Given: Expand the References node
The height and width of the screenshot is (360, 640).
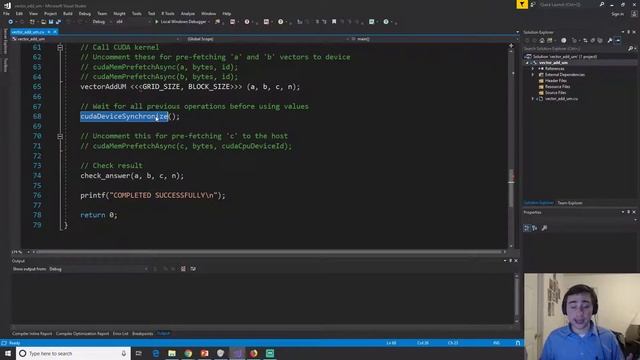Looking at the screenshot, I should coord(533,69).
